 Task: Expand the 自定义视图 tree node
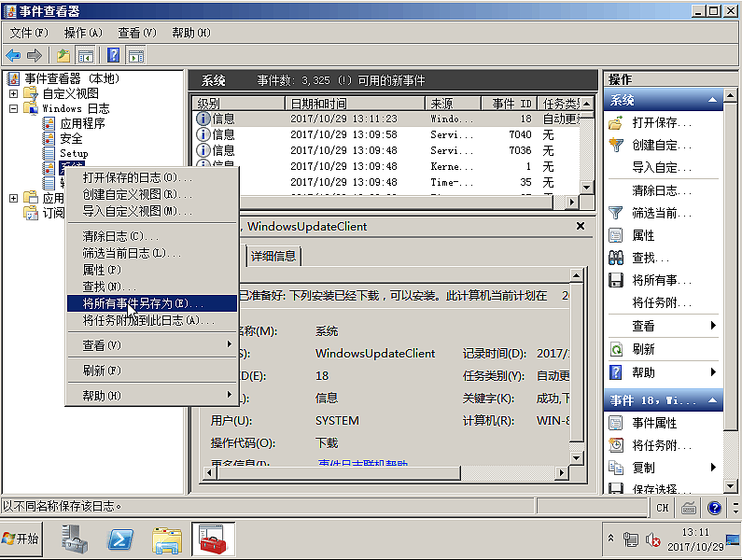click(x=14, y=93)
